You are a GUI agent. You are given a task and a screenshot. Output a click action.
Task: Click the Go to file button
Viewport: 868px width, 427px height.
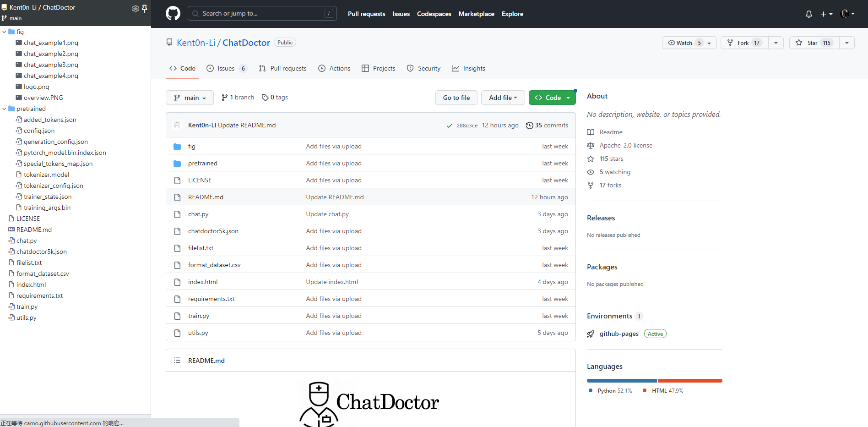(x=456, y=98)
